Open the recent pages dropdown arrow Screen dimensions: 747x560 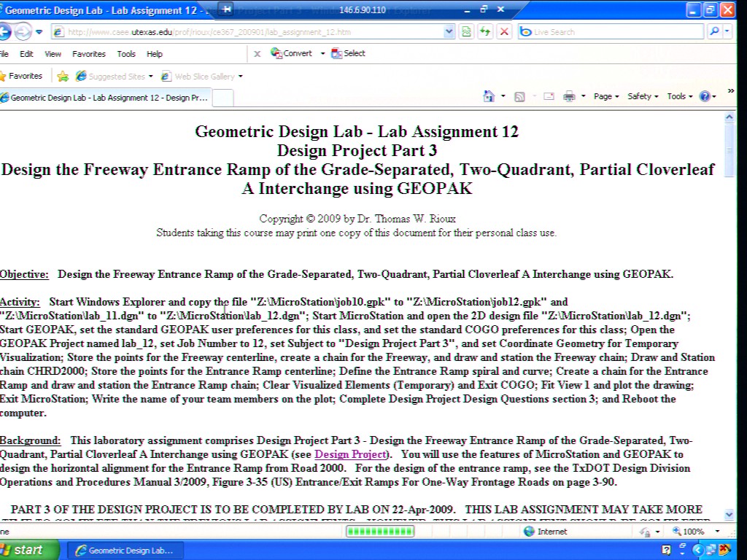tap(39, 32)
